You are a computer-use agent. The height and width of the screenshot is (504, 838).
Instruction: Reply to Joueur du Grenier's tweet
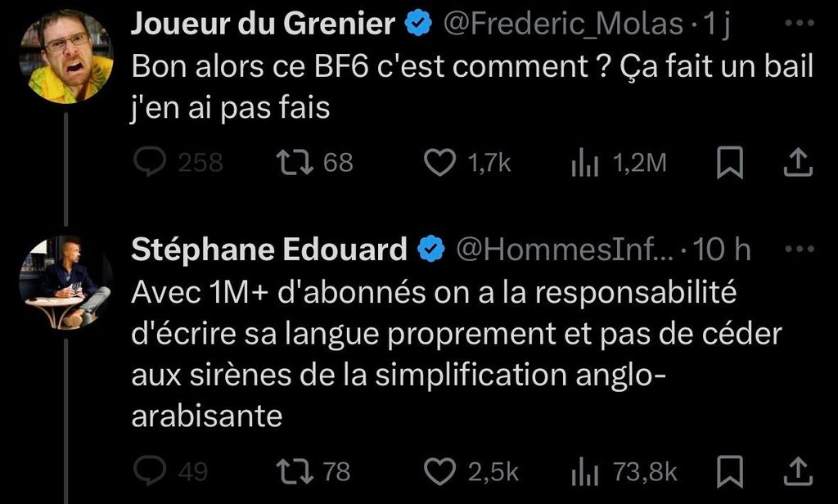click(x=151, y=163)
